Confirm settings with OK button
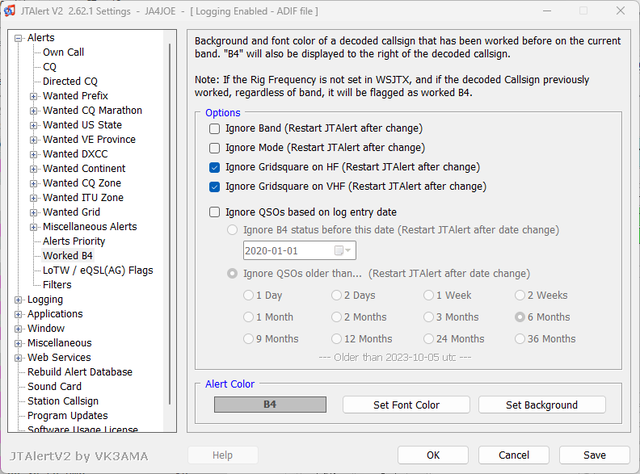Image resolution: width=640 pixels, height=474 pixels. pos(433,455)
